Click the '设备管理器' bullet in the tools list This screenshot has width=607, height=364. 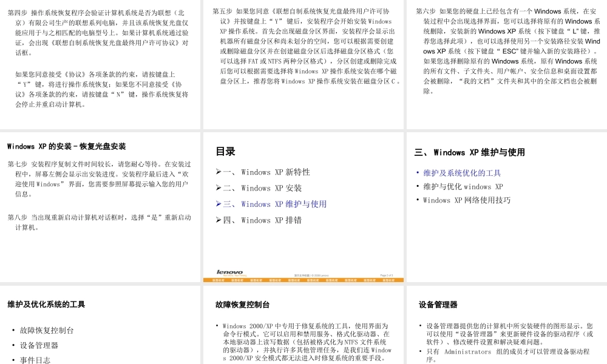pyautogui.click(x=39, y=345)
